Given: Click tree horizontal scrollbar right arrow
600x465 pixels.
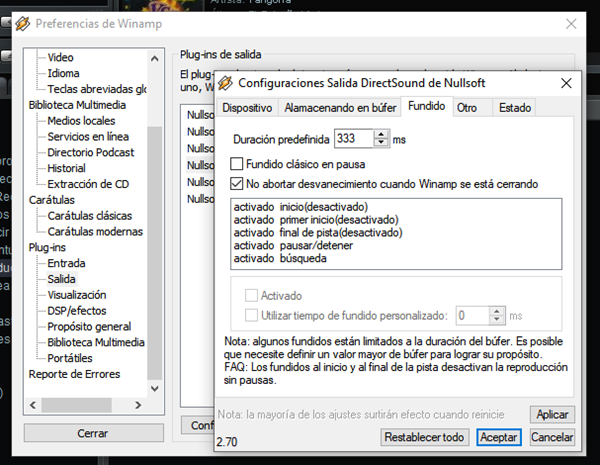Looking at the screenshot, I should pos(138,405).
